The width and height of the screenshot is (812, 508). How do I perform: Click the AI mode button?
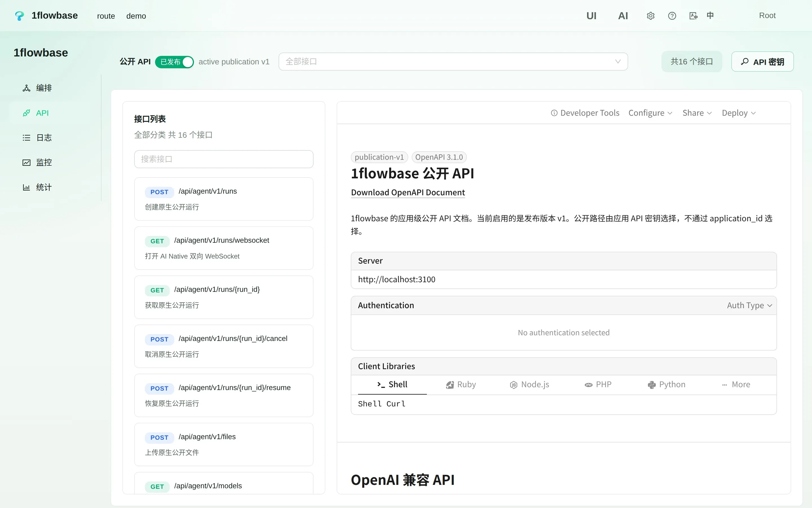click(623, 16)
